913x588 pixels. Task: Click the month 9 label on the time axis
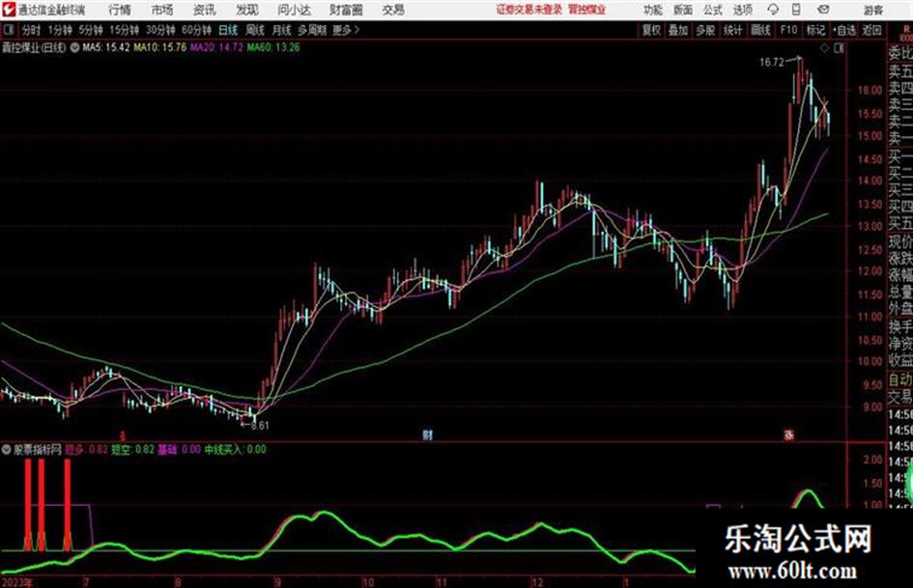277,582
